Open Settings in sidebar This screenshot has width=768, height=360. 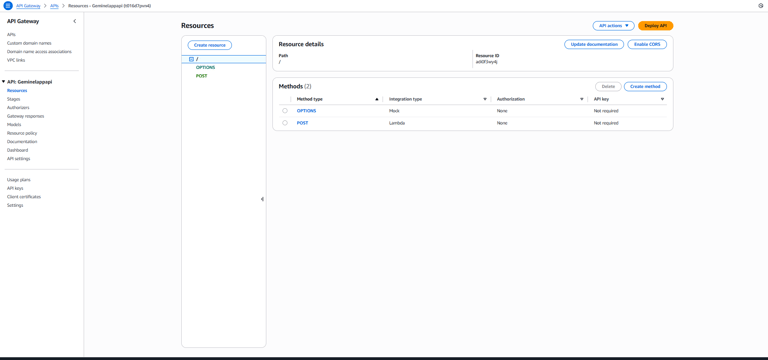coord(15,205)
